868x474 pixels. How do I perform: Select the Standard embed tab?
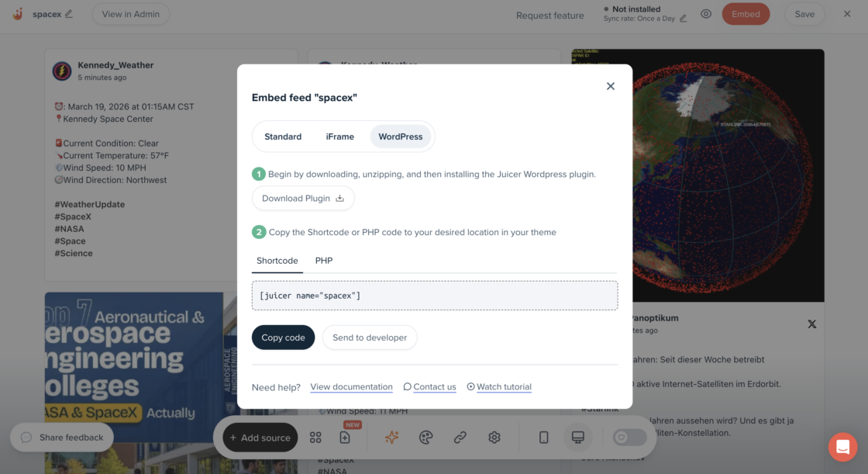coord(283,137)
